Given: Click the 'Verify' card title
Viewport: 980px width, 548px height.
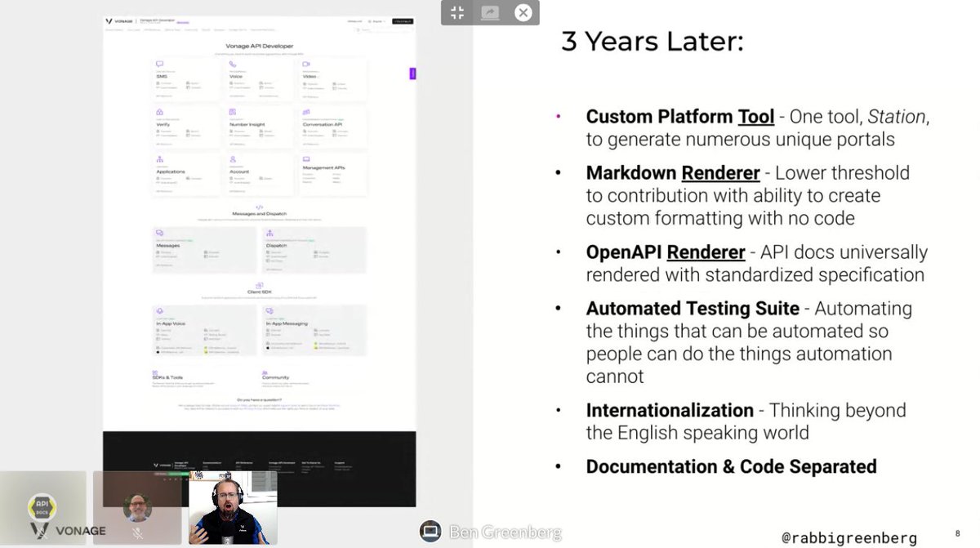Looking at the screenshot, I should (x=163, y=124).
